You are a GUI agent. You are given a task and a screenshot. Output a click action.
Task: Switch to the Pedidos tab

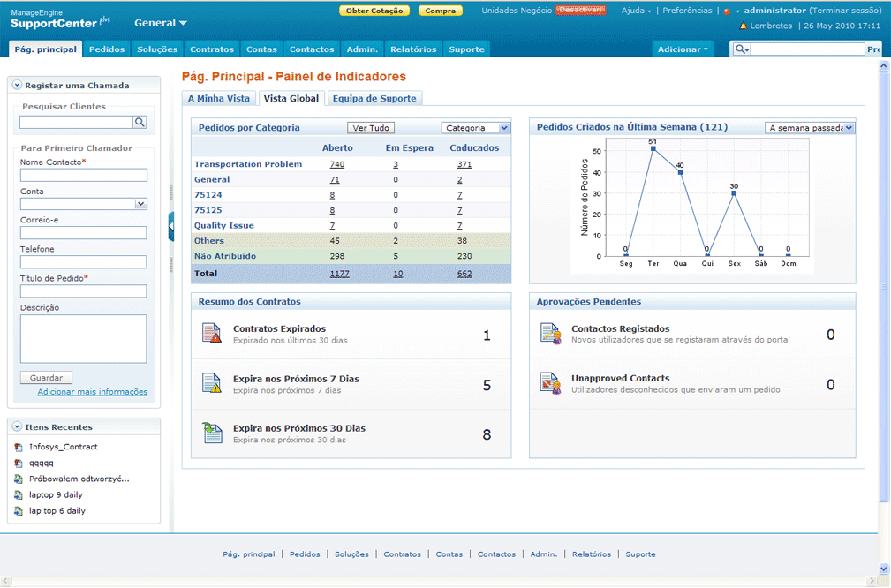[107, 49]
